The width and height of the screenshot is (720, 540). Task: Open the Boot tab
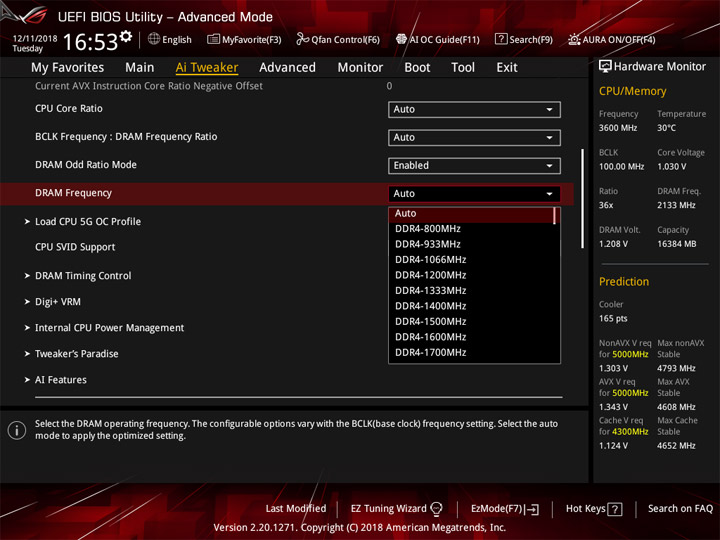pos(417,68)
